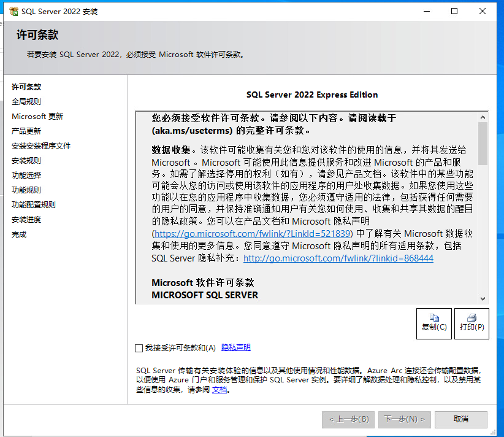Screen dimensions: 504x437
Task: Select Microsoft 更新 step in the sidebar
Action: 37,117
